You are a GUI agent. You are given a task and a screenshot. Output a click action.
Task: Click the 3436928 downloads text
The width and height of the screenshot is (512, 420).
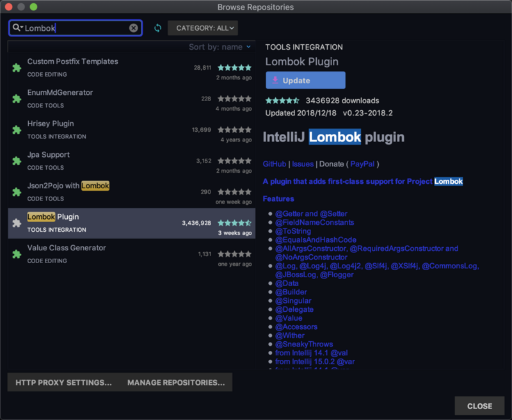[x=342, y=101]
